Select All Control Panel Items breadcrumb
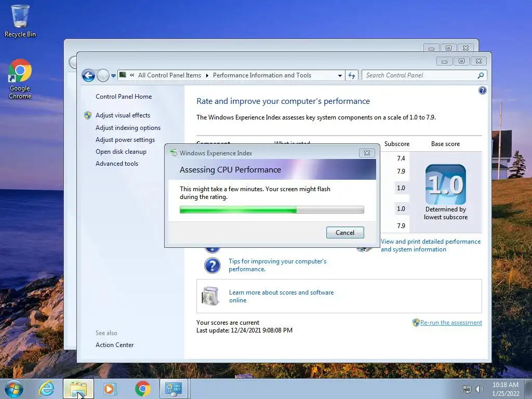This screenshot has height=399, width=532. 169,75
